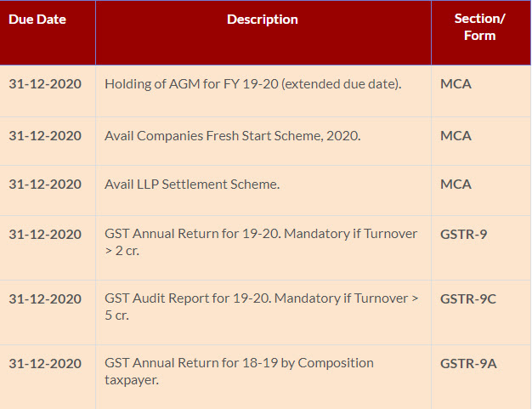Click MCA in LLP Settlement row

pos(456,184)
